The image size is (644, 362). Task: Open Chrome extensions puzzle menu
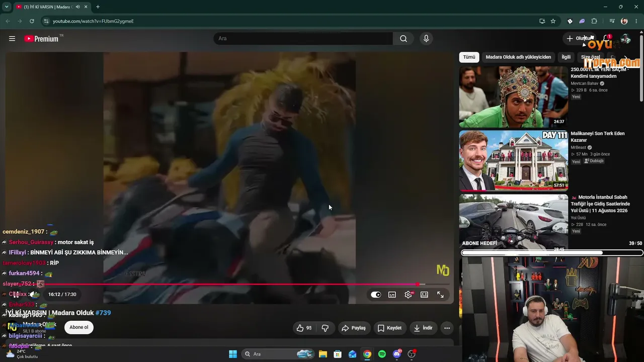coord(594,21)
